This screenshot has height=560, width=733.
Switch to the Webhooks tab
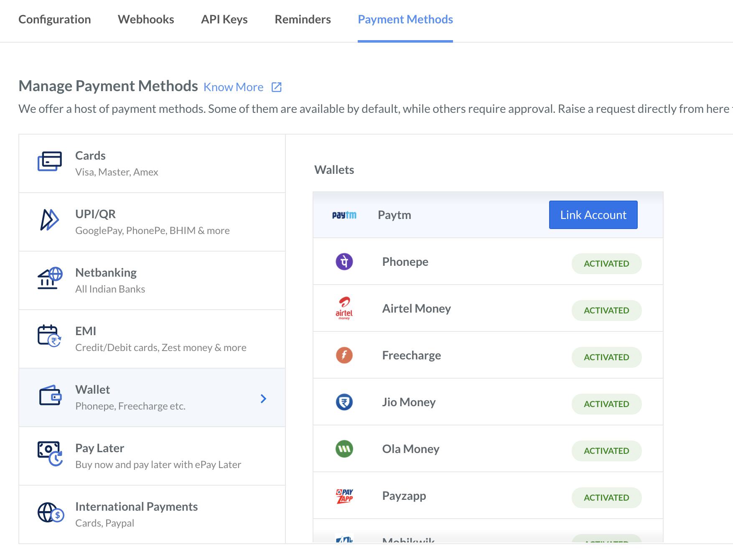(x=146, y=19)
